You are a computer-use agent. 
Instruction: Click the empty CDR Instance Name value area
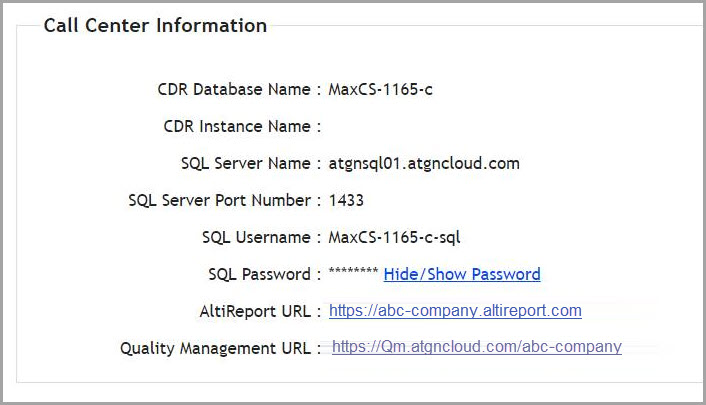(x=423, y=126)
